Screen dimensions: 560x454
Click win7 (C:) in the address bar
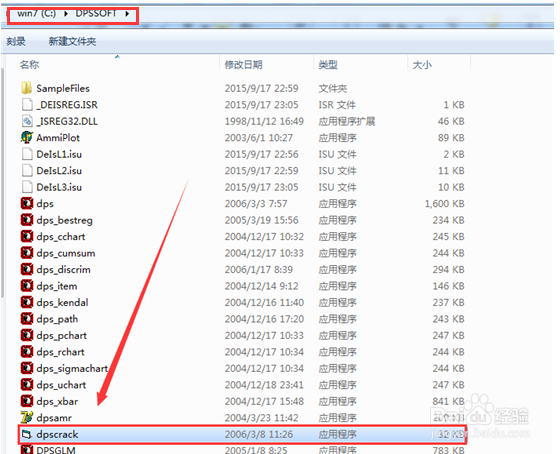click(36, 13)
